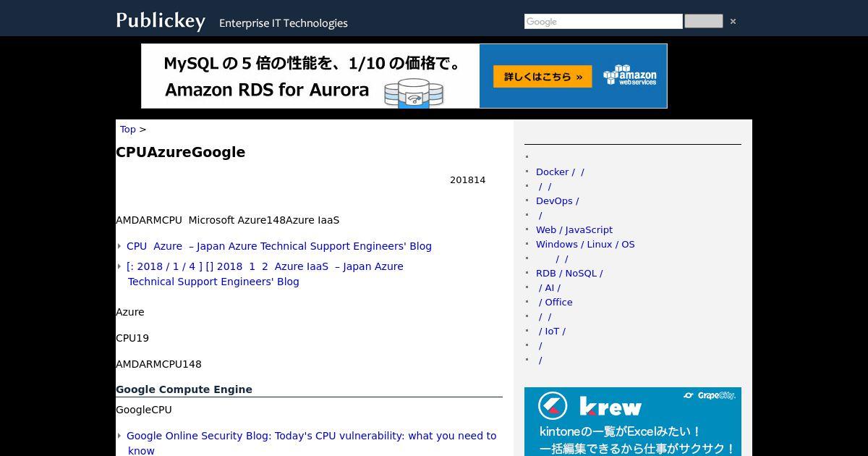Screen dimensions: 868x456
Task: Open the Office category link in the sidebar
Action: (x=556, y=302)
